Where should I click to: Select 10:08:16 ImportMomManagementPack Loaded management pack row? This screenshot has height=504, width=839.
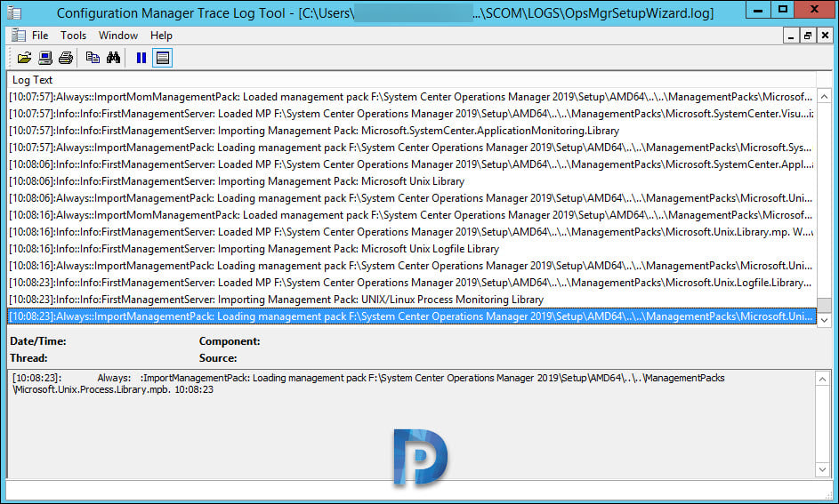tap(411, 215)
